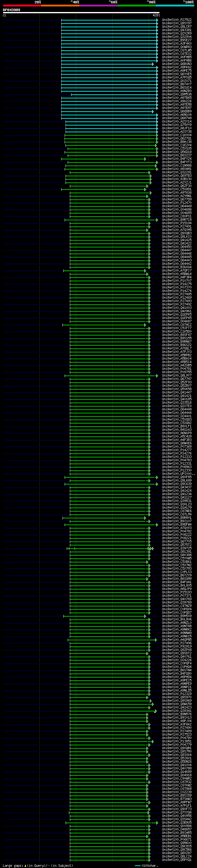The image size is (197, 868).
Task: Select label UniRef100_Q75VY9
Action: coord(176,125)
